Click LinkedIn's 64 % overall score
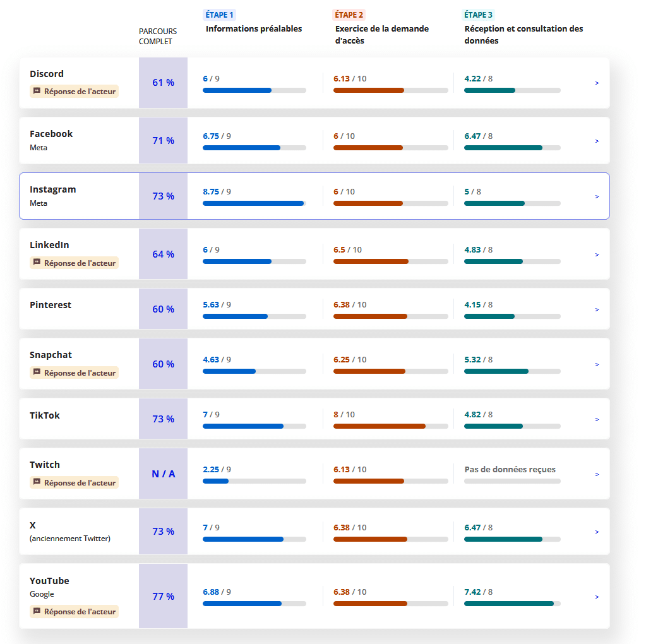The width and height of the screenshot is (646, 644). point(163,254)
